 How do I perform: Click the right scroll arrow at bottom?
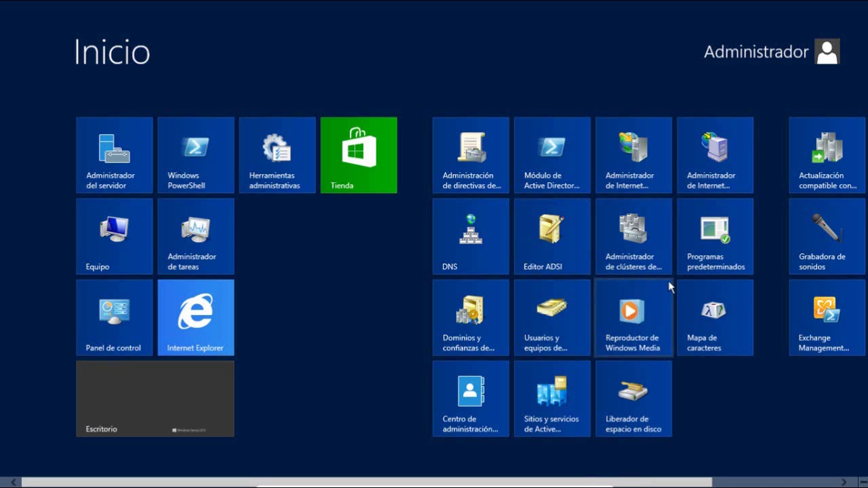tap(844, 482)
